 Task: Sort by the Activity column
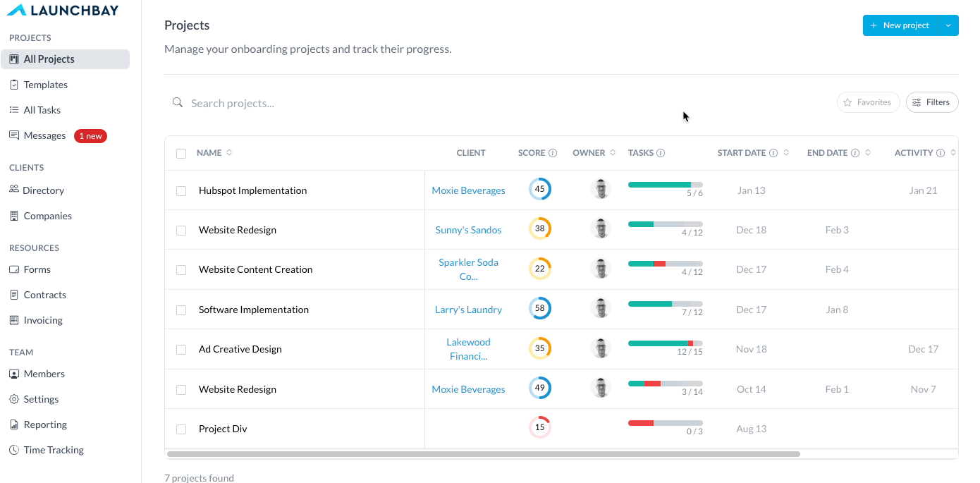point(953,153)
